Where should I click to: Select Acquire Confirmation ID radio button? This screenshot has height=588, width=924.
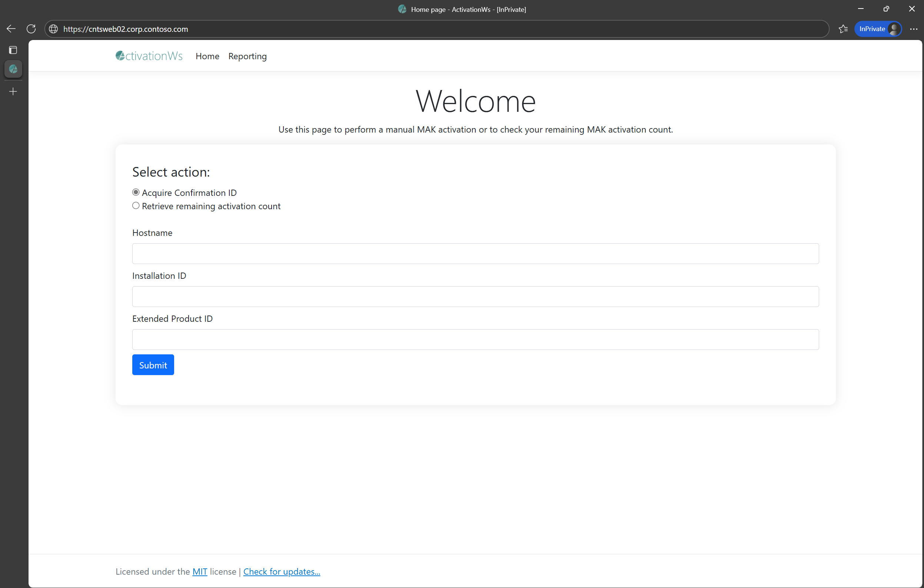click(136, 192)
